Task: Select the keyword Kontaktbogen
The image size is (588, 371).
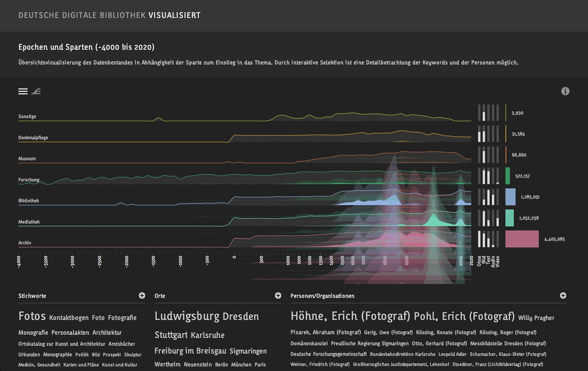Action: [x=69, y=317]
